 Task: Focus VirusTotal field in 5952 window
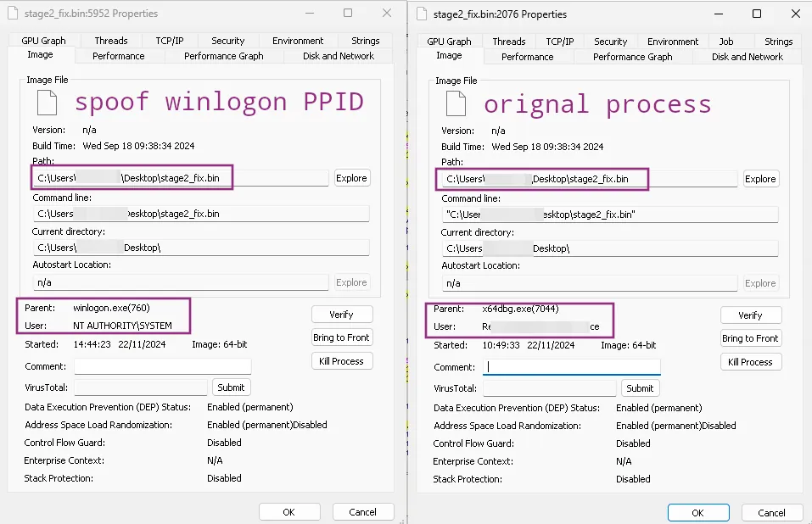point(141,387)
